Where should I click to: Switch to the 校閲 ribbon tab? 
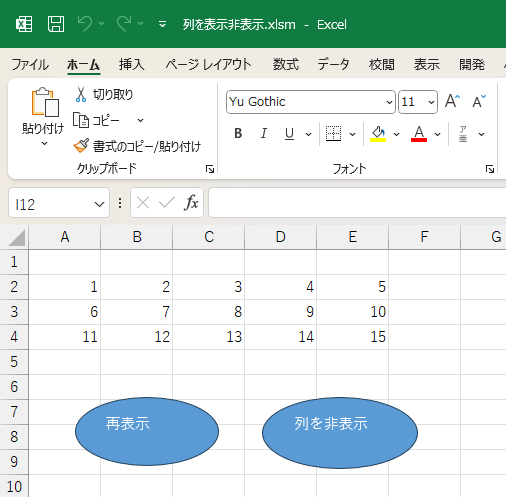[x=382, y=64]
